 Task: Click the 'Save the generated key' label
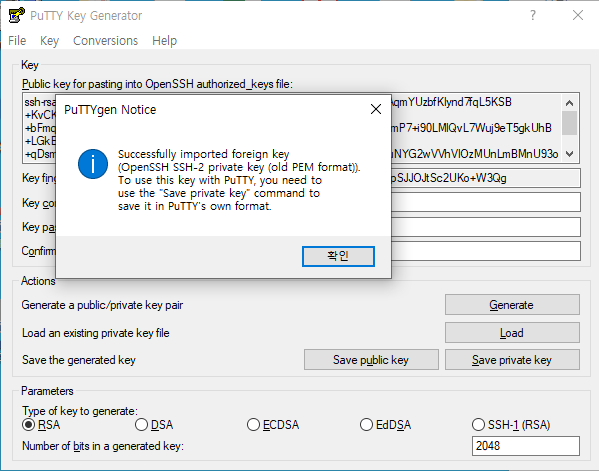pos(79,360)
